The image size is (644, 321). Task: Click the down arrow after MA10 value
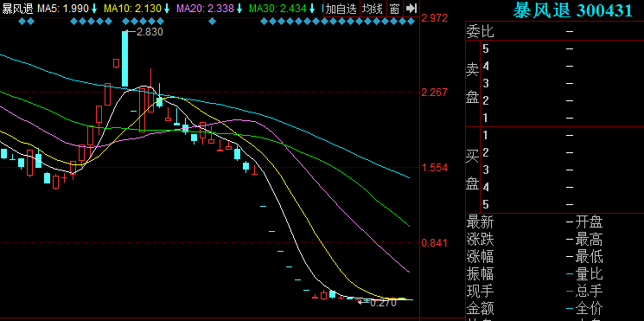tap(167, 9)
